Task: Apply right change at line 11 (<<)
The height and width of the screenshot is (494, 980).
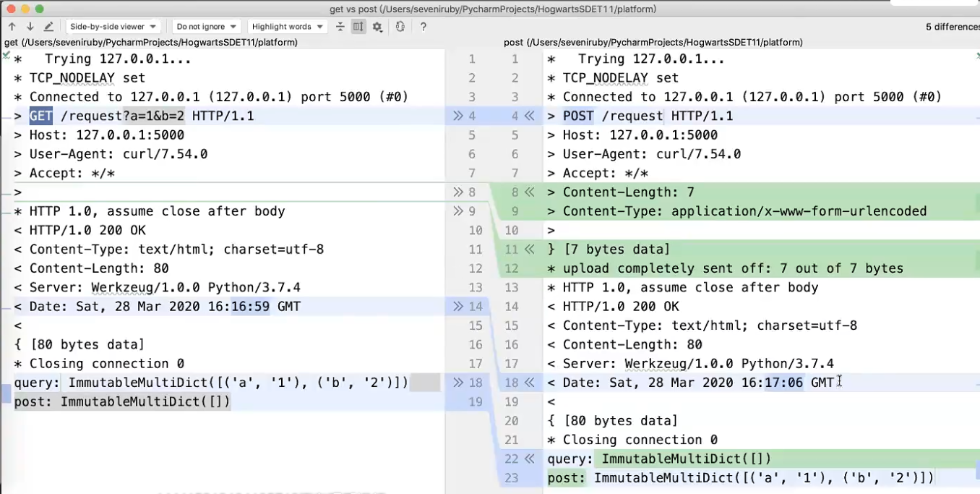Action: pyautogui.click(x=530, y=250)
